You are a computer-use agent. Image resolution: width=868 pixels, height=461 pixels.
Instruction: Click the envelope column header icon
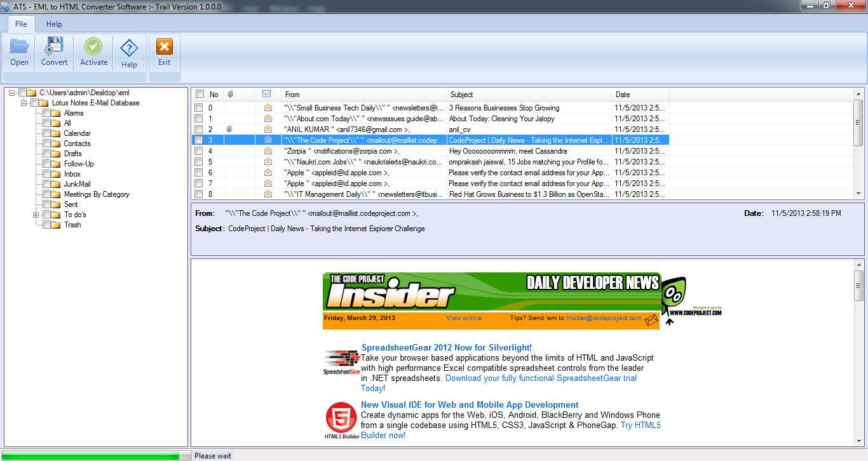point(267,94)
